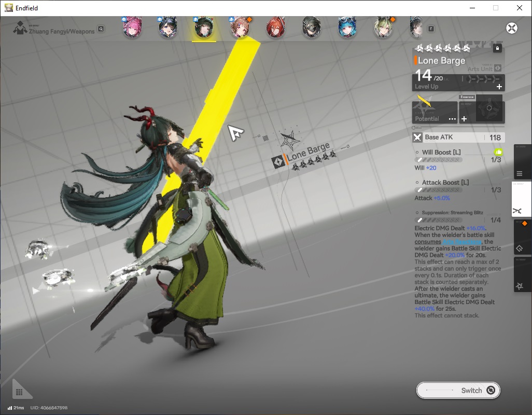Select the blue-haired operator portrait
This screenshot has width=532, height=415.
347,27
